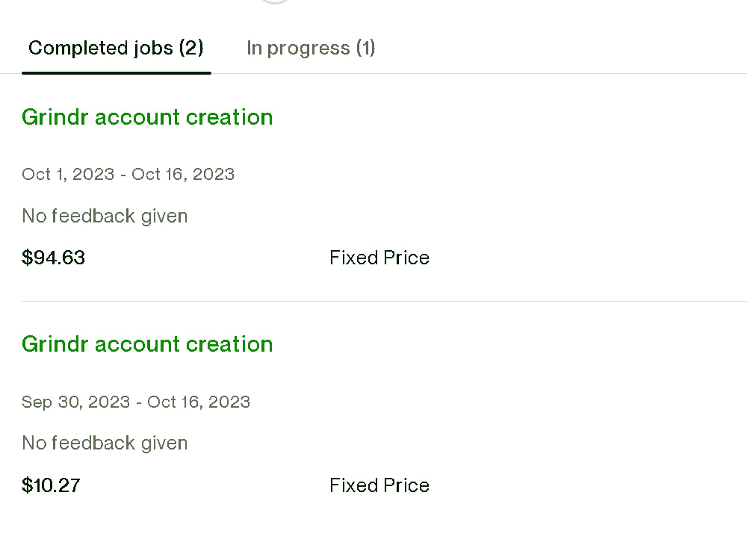Select No feedback given under the second job
The width and height of the screenshot is (747, 560).
pos(105,443)
